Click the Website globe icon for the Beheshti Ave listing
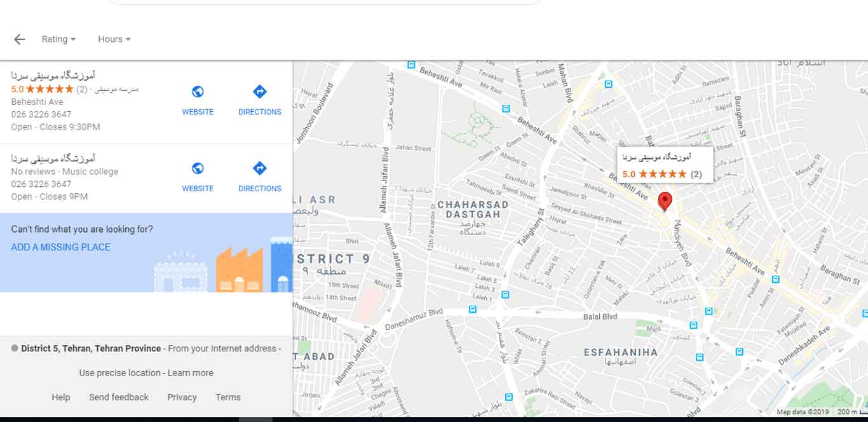This screenshot has width=868, height=422. tap(198, 92)
